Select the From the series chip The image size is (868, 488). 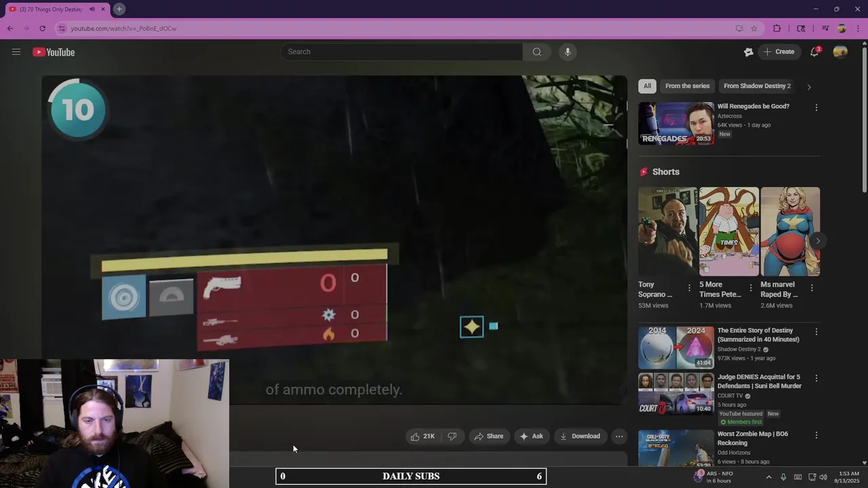point(687,86)
